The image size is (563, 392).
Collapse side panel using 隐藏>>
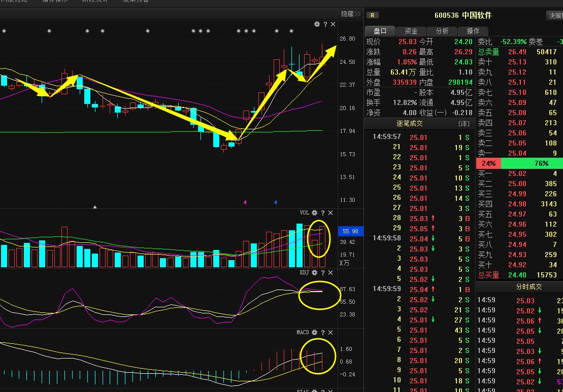point(350,14)
